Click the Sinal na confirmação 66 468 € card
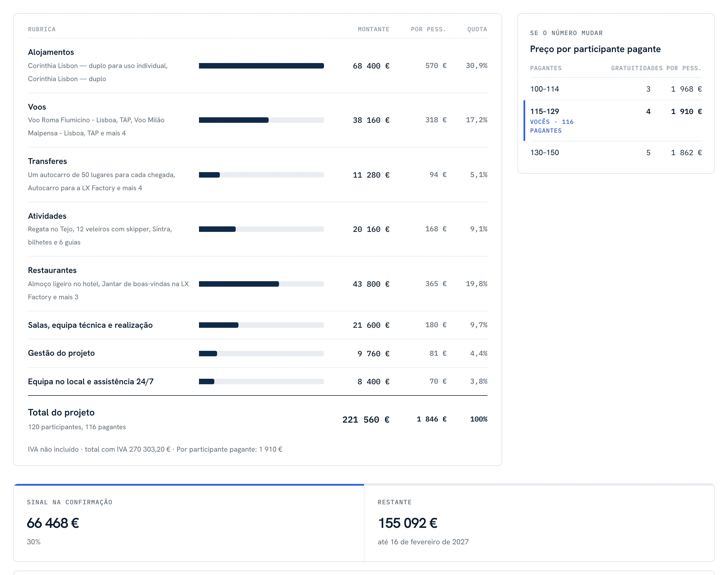The height and width of the screenshot is (575, 728). pos(189,523)
